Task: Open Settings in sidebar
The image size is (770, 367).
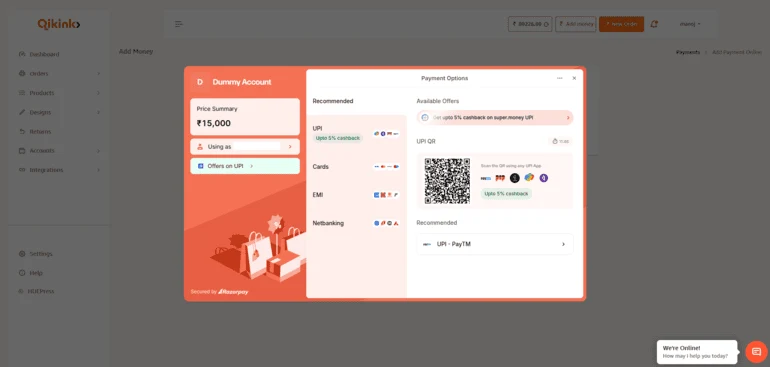Action: click(36, 254)
